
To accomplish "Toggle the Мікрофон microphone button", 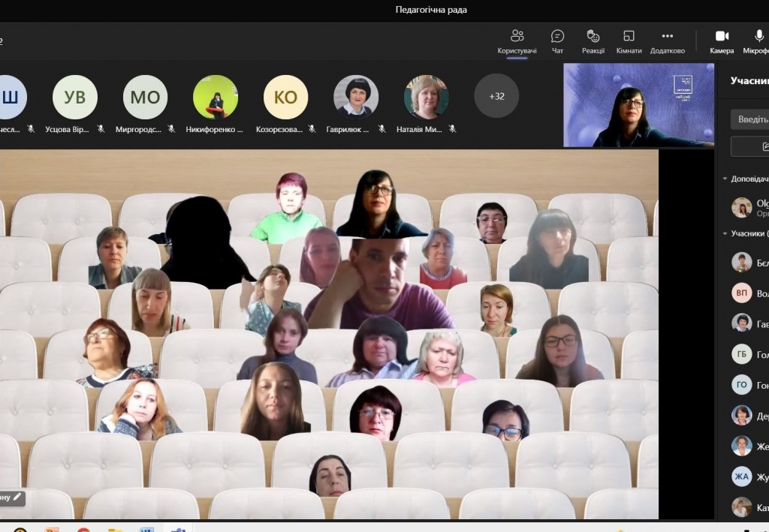I will tap(758, 42).
